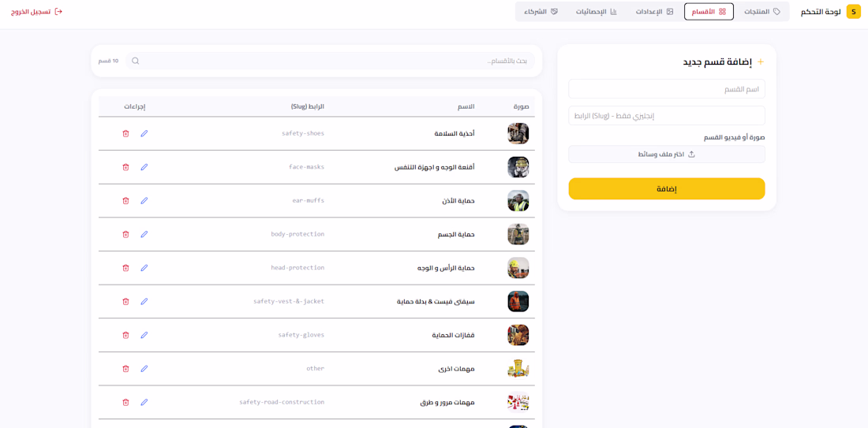Viewport: 868px width, 428px height.
Task: Edit the ear-muffs category row
Action: tap(144, 201)
